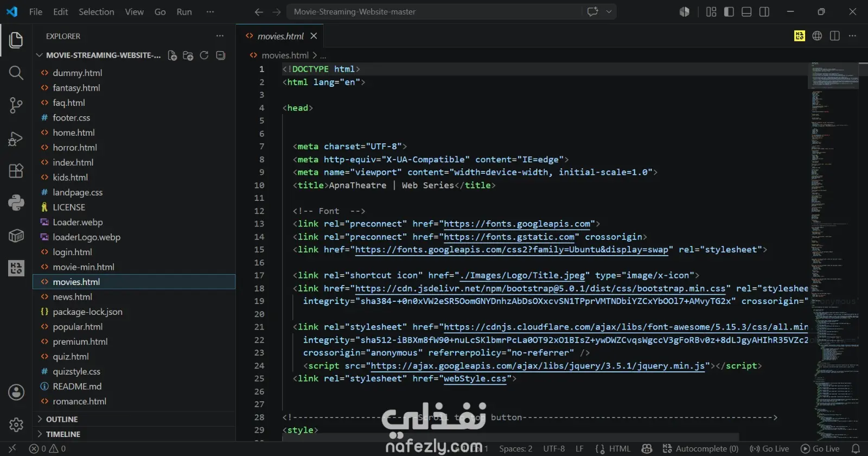Image resolution: width=868 pixels, height=456 pixels.
Task: Click Customize Layout icon
Action: (711, 12)
